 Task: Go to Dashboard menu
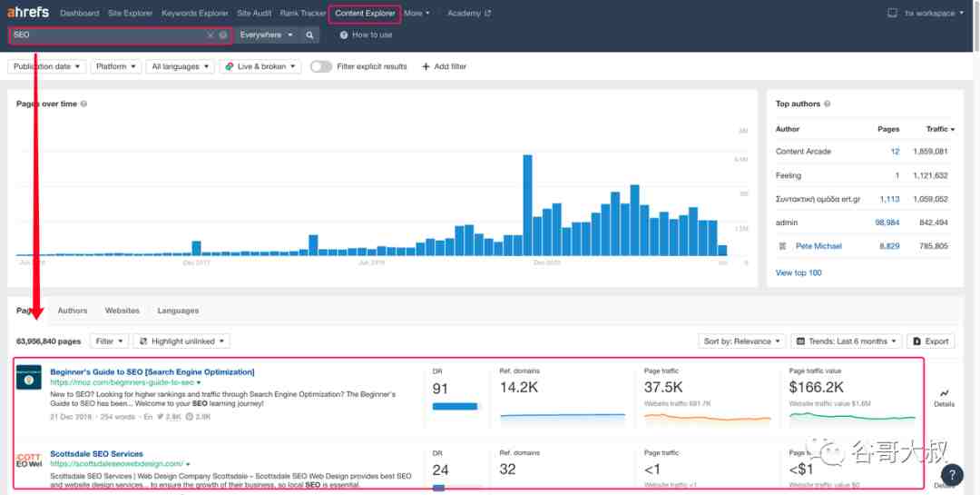click(79, 13)
